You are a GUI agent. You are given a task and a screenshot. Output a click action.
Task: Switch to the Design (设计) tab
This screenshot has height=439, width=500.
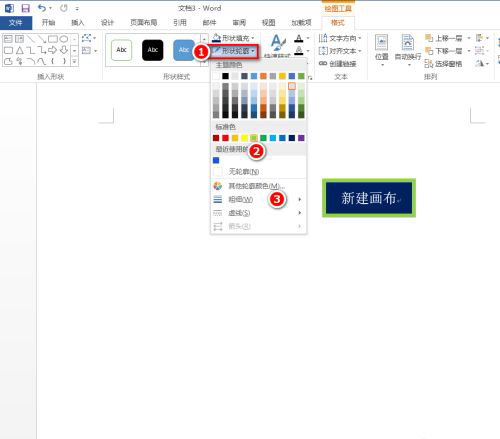click(107, 23)
